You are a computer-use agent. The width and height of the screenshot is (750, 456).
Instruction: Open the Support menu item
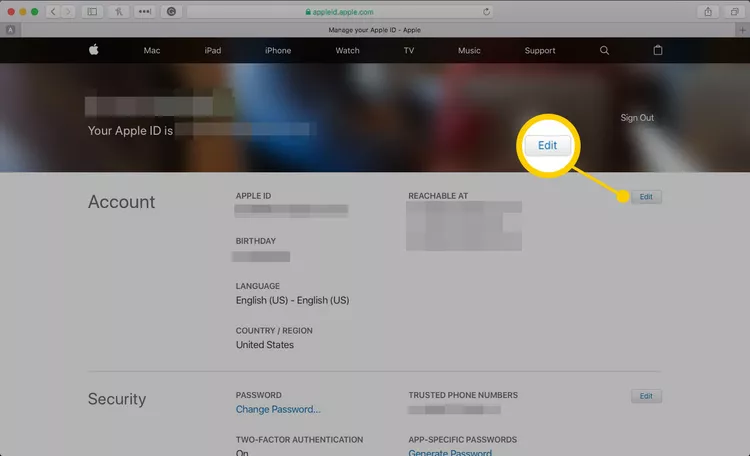point(540,50)
